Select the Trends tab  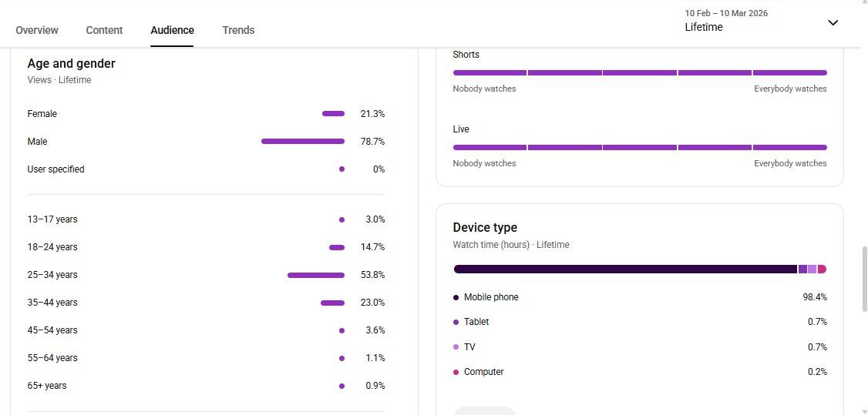click(x=238, y=30)
